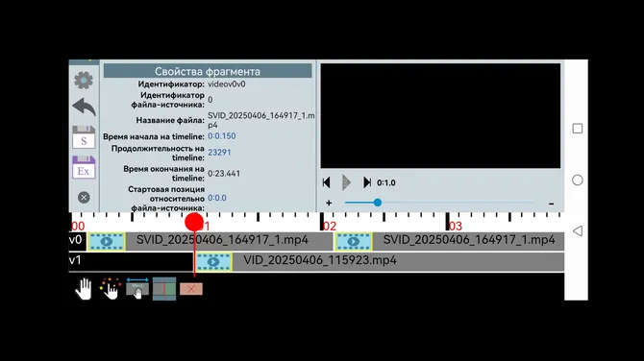This screenshot has height=361, width=644.
Task: Tap the Android home circle button
Action: coord(578,180)
